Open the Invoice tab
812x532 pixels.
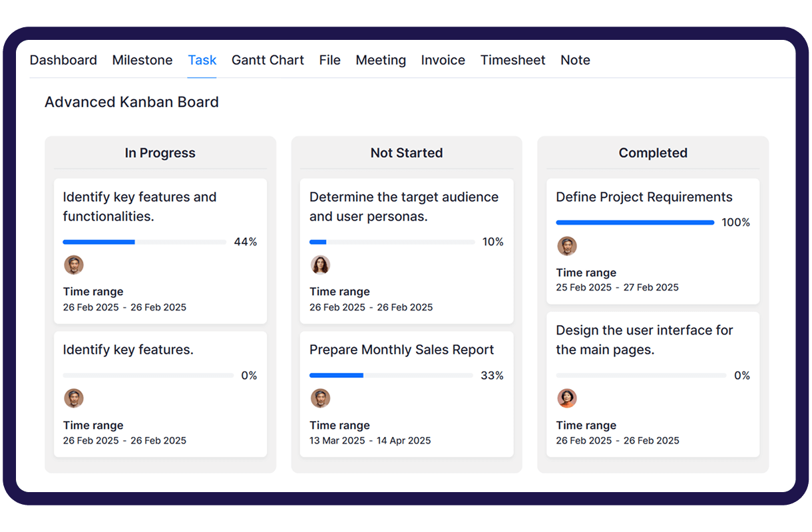(x=443, y=60)
